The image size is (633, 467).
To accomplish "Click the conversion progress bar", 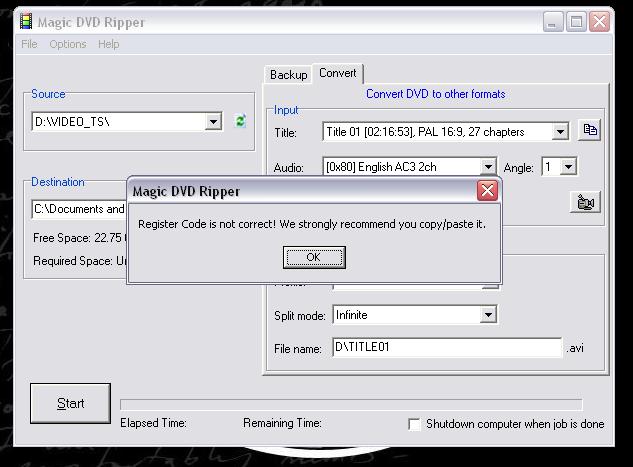I will (x=351, y=404).
